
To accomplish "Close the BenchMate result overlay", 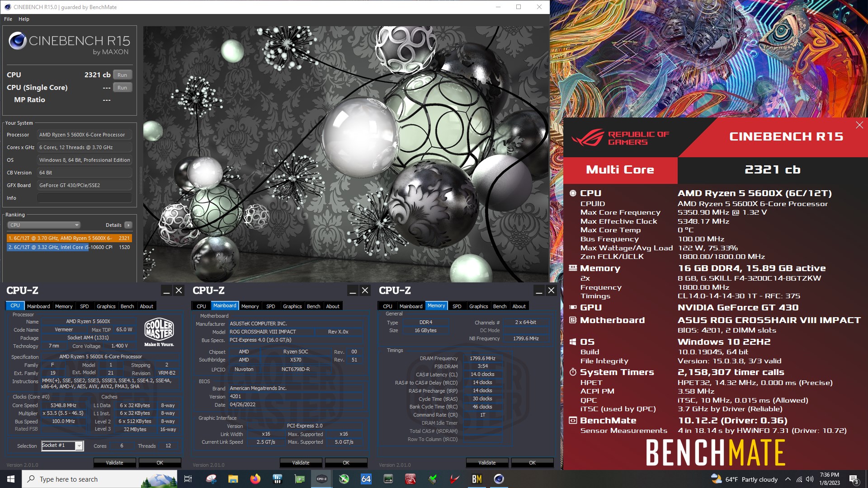I will pyautogui.click(x=859, y=125).
